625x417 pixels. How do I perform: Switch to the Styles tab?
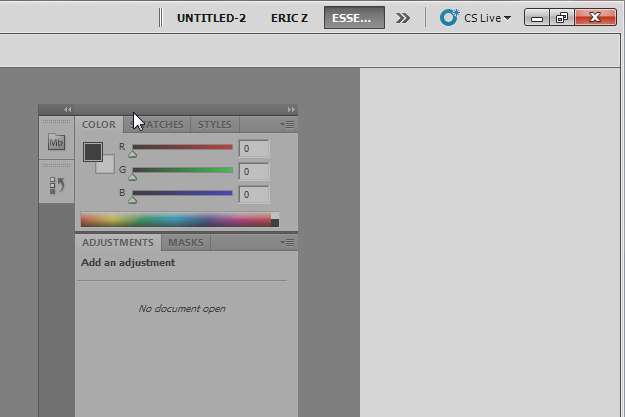point(215,124)
